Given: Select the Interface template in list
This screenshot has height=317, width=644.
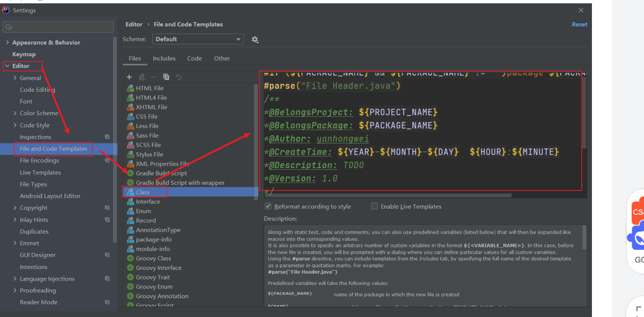Looking at the screenshot, I should [x=148, y=201].
